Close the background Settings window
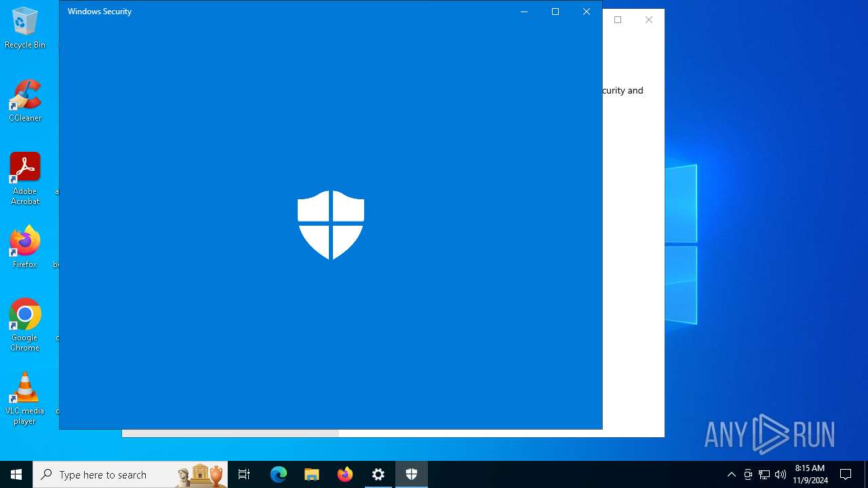 (649, 20)
